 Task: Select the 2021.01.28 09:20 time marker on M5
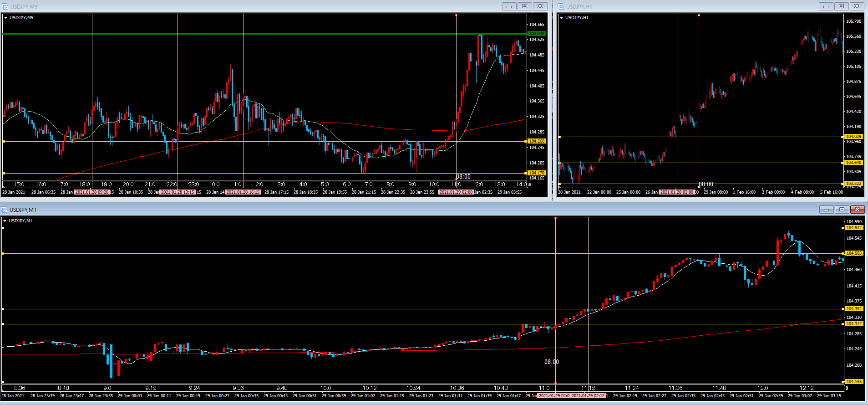pyautogui.click(x=92, y=192)
